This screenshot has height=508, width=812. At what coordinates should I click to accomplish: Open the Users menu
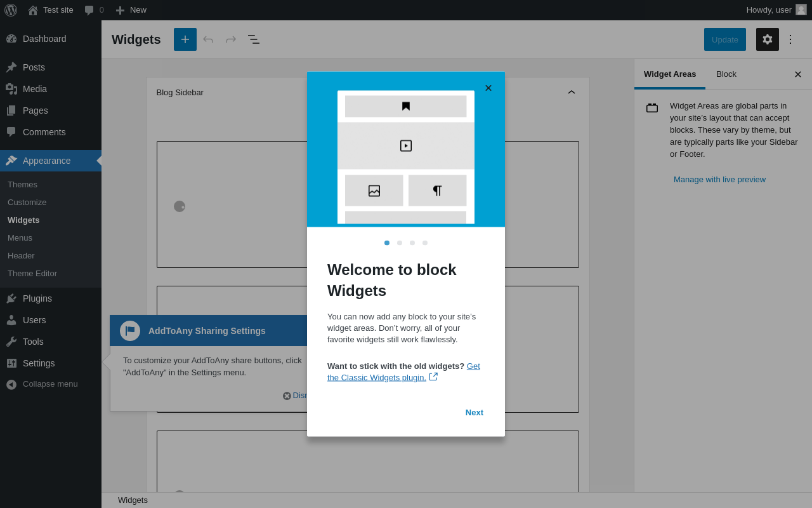click(51, 320)
